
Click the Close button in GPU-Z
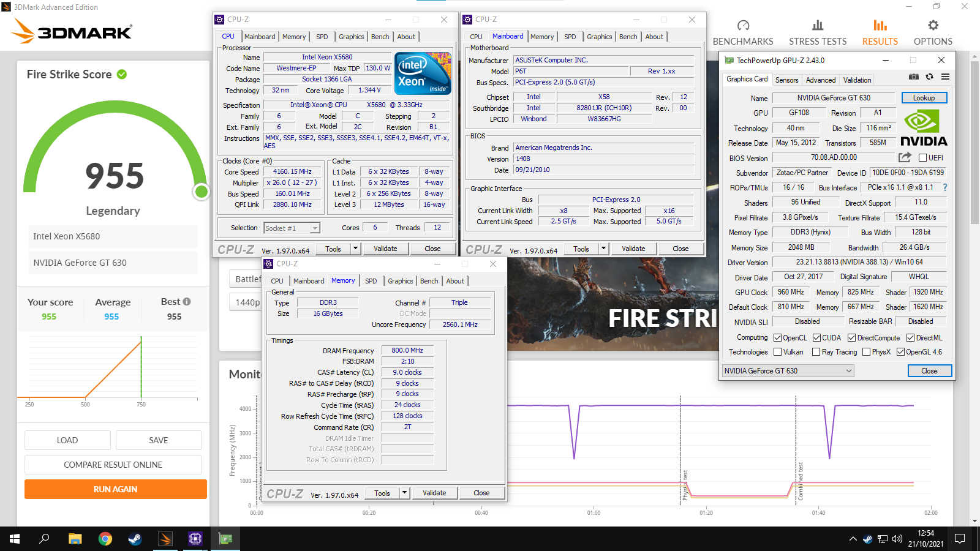[x=929, y=370]
